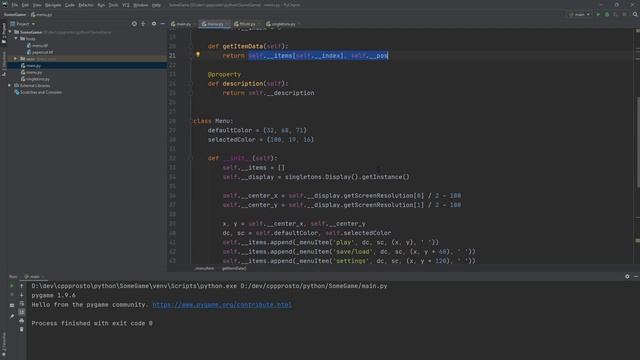The image size is (640, 360).
Task: Click the restore layout icon in Run panel
Action: pyautogui.click(x=12, y=305)
